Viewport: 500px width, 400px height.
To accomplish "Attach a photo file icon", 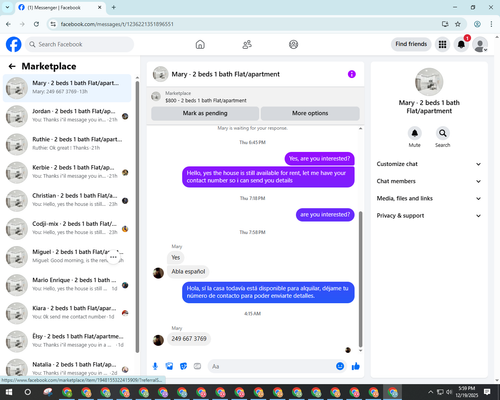I will (169, 366).
